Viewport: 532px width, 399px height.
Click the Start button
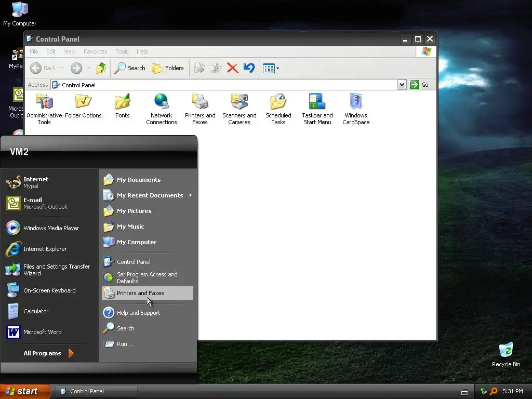24,391
